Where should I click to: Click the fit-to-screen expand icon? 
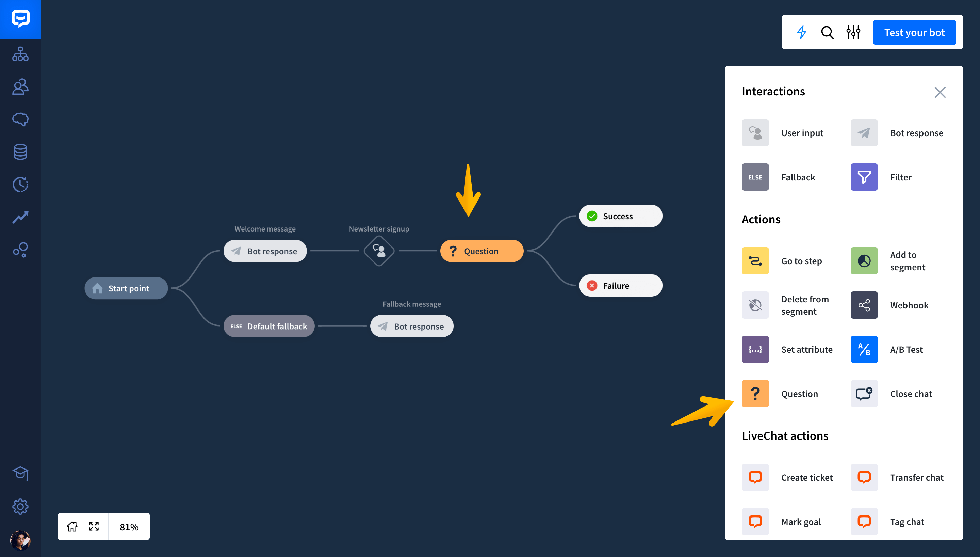coord(94,527)
